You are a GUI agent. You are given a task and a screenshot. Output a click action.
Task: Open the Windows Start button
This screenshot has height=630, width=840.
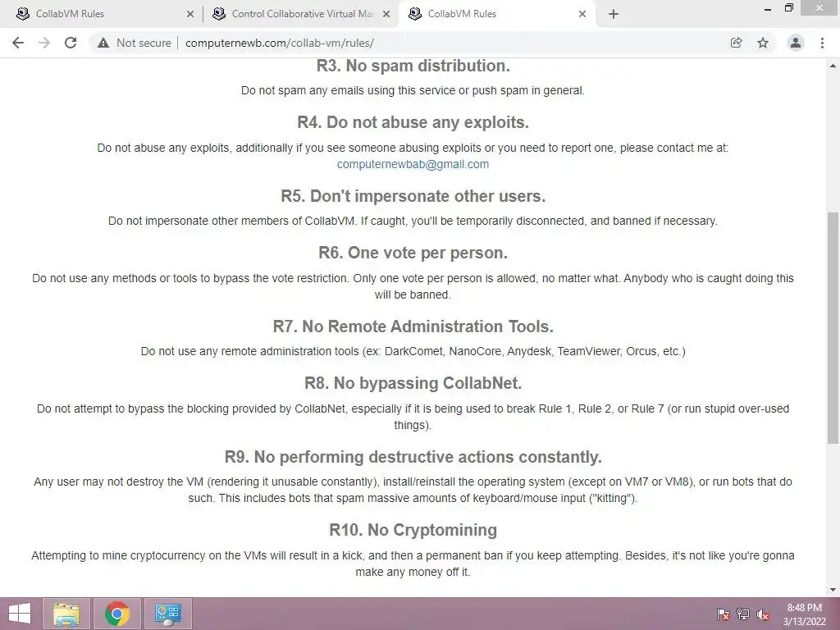click(20, 614)
